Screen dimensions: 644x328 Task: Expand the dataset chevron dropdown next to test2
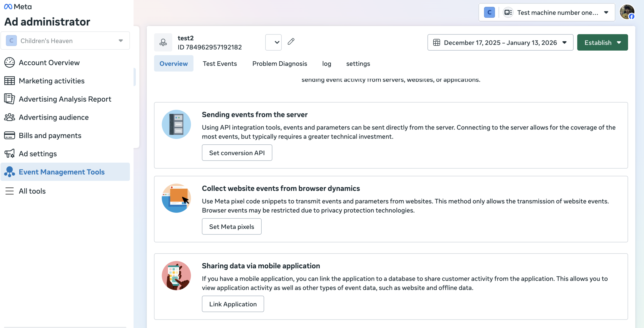tap(273, 42)
